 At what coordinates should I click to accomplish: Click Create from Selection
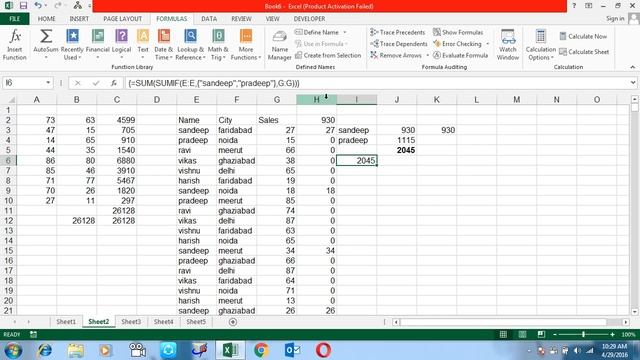pyautogui.click(x=328, y=55)
